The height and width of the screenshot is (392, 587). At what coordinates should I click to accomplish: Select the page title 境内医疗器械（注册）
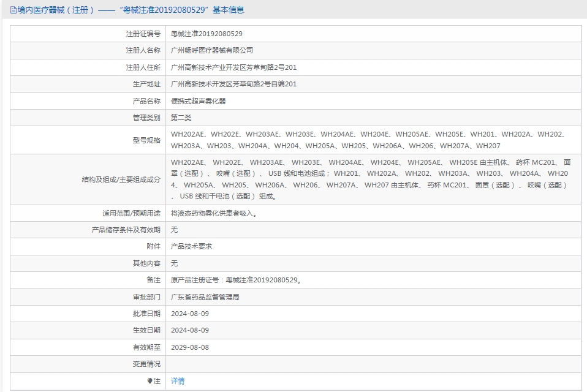pos(55,10)
